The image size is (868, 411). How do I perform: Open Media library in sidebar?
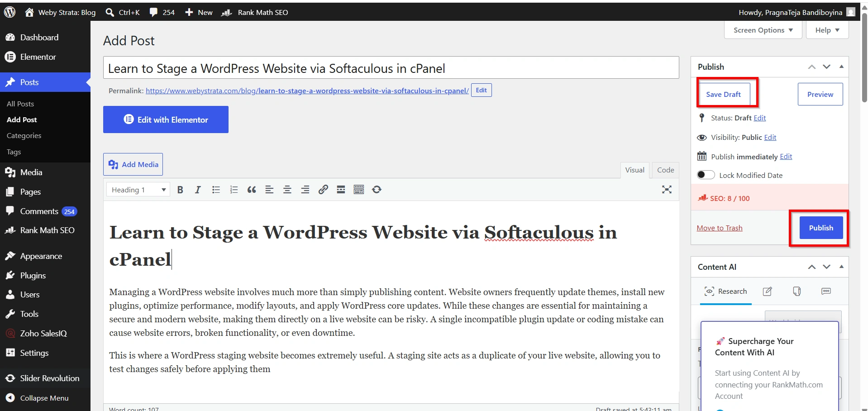point(45,172)
